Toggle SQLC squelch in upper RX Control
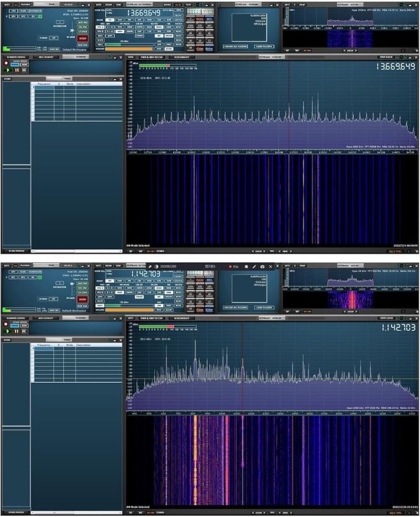Screen dimensions: 420x517 100,45
